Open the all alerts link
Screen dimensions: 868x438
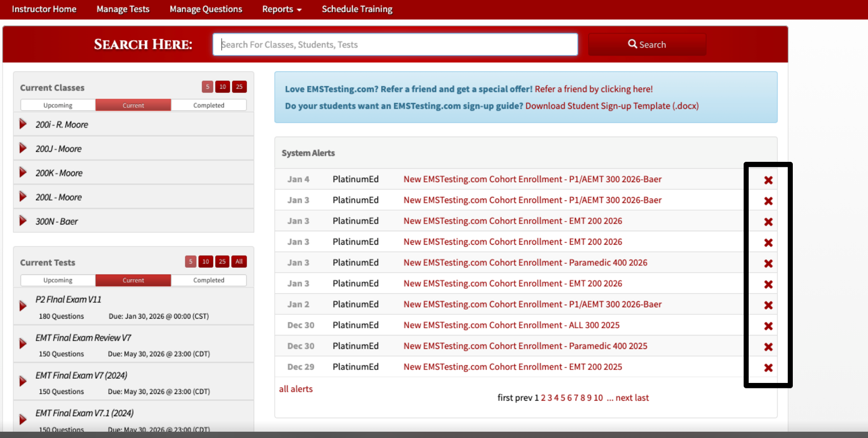[x=296, y=389]
